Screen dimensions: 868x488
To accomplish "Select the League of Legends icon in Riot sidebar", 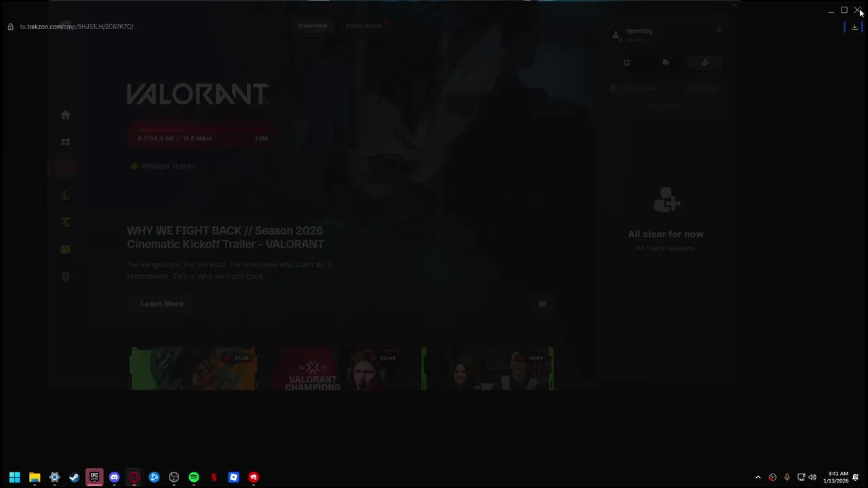I will tap(65, 195).
